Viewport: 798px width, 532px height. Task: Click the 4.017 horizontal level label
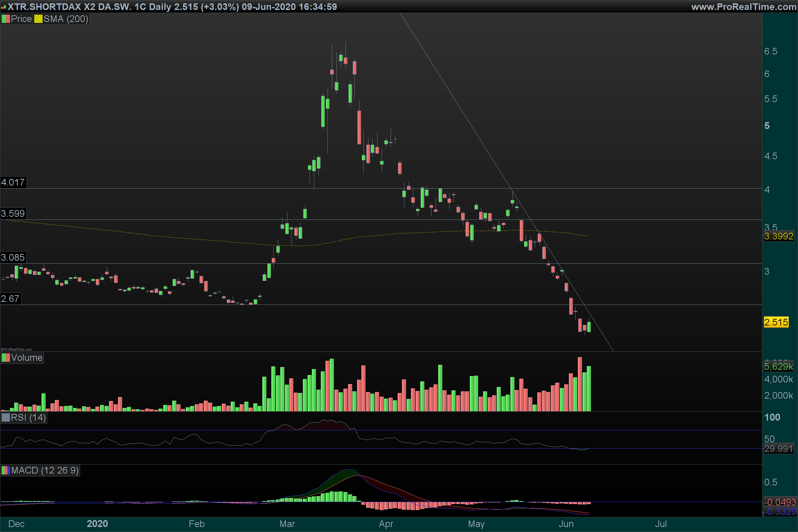13,183
